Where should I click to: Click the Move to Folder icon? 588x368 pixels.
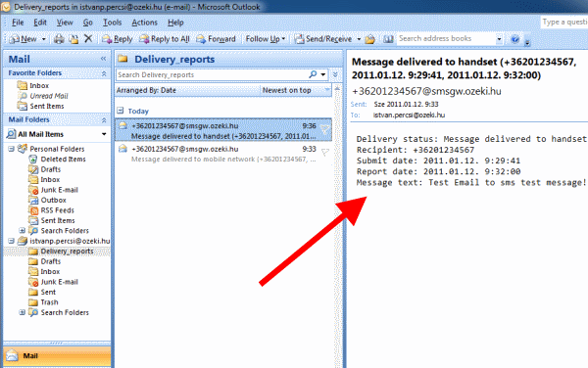coord(73,39)
